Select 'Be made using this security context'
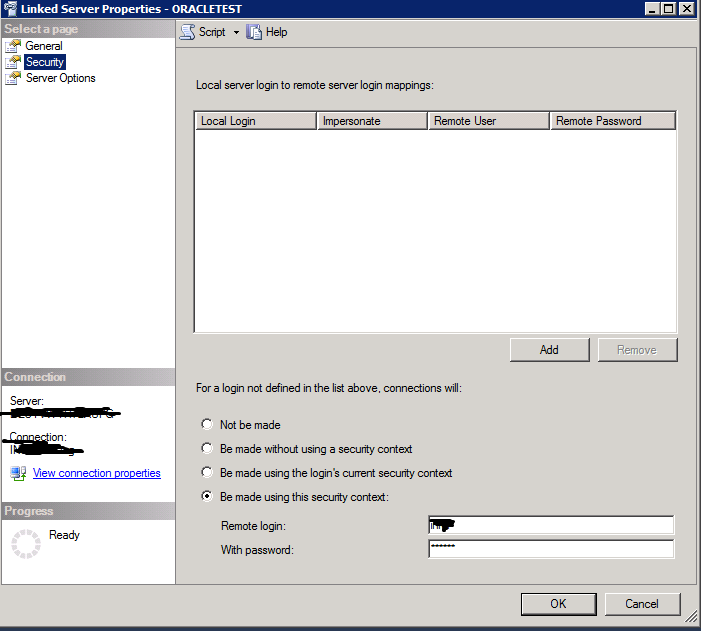 click(x=207, y=496)
